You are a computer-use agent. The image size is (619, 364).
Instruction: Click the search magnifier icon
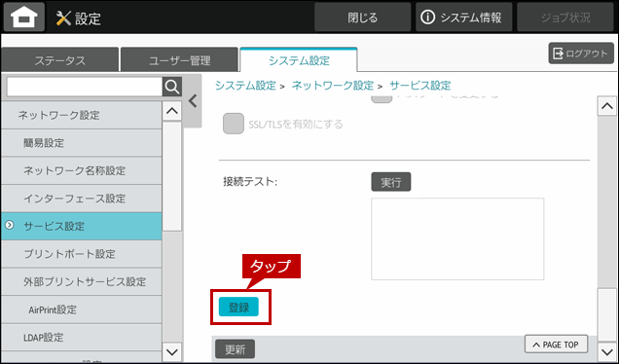[x=172, y=87]
